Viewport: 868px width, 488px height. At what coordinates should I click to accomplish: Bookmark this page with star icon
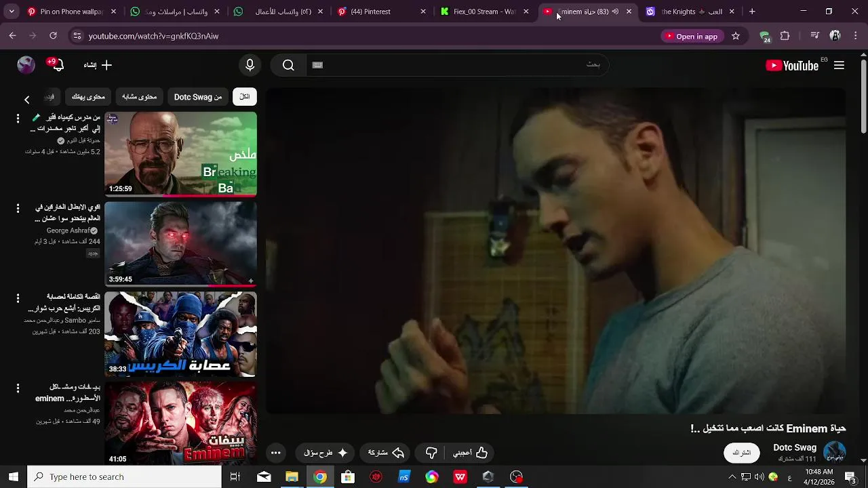(x=736, y=36)
